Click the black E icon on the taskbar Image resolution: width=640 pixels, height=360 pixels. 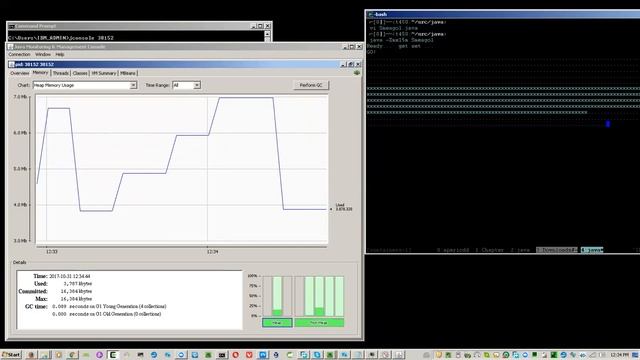[113, 355]
